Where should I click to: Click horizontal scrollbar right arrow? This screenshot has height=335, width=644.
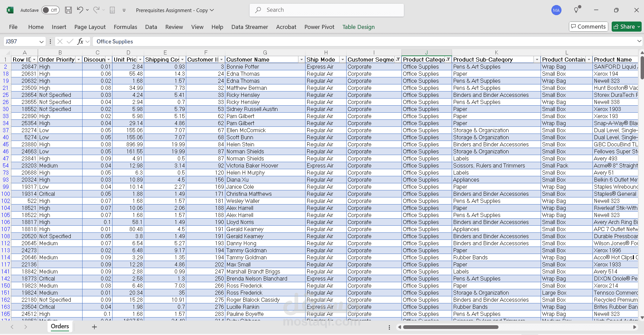(x=634, y=327)
